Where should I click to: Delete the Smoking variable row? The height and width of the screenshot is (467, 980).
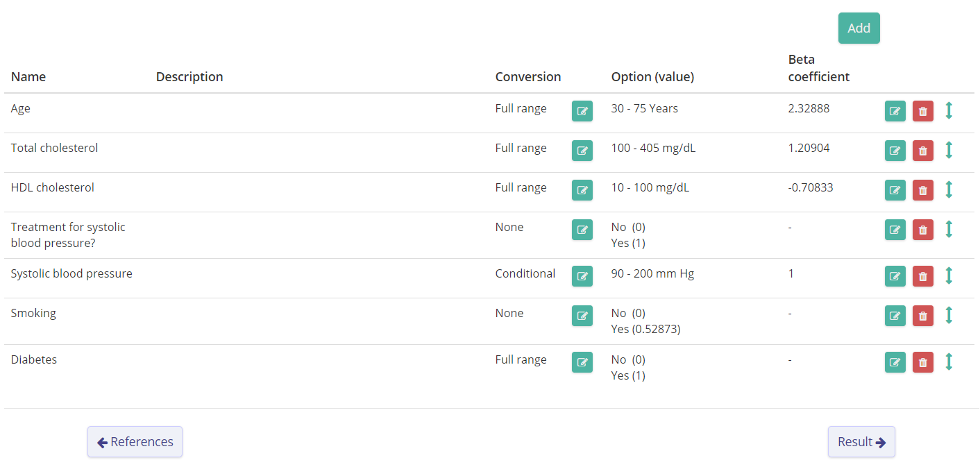(922, 316)
